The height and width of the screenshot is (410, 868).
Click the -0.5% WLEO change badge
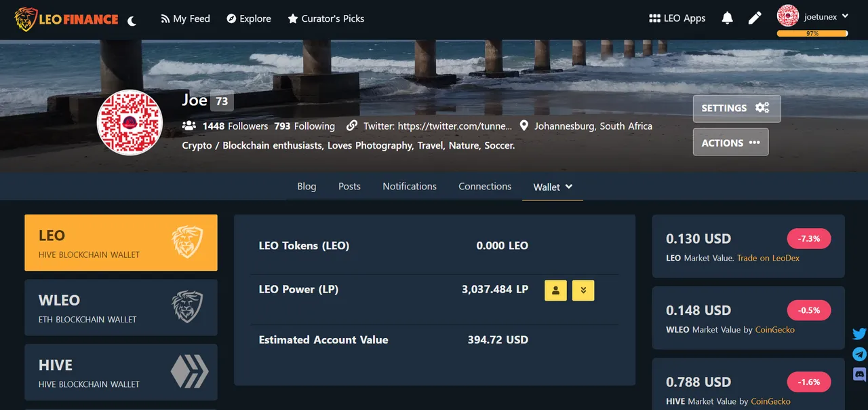tap(808, 310)
